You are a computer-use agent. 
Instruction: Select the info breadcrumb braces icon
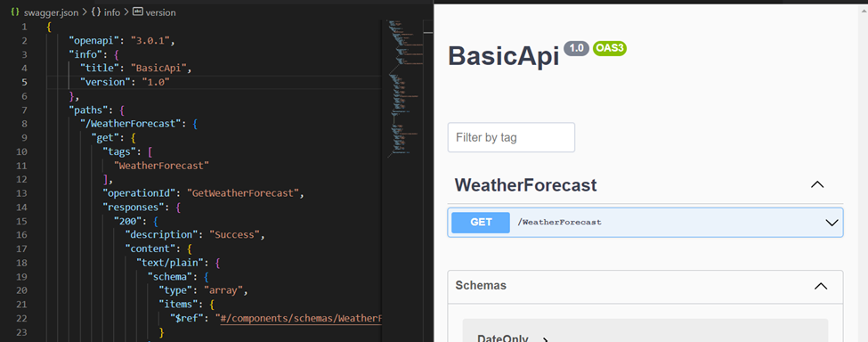[x=96, y=12]
